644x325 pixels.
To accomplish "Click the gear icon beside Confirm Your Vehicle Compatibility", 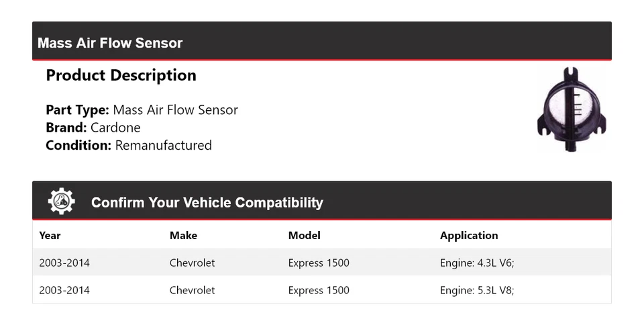I will click(x=61, y=201).
